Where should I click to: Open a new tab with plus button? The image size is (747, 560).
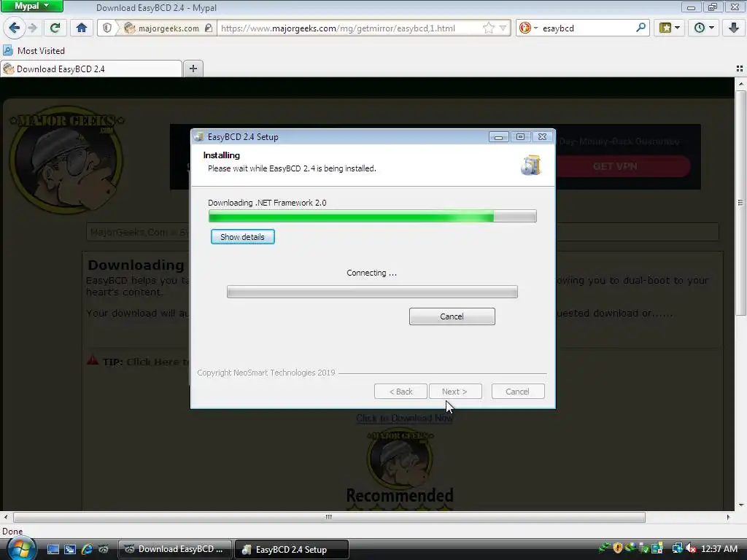[x=193, y=69]
